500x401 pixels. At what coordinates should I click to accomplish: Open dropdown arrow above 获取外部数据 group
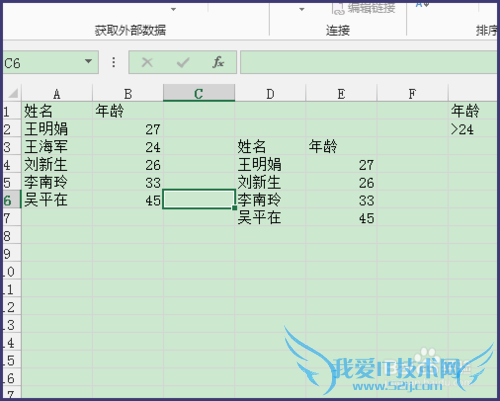tap(173, 9)
